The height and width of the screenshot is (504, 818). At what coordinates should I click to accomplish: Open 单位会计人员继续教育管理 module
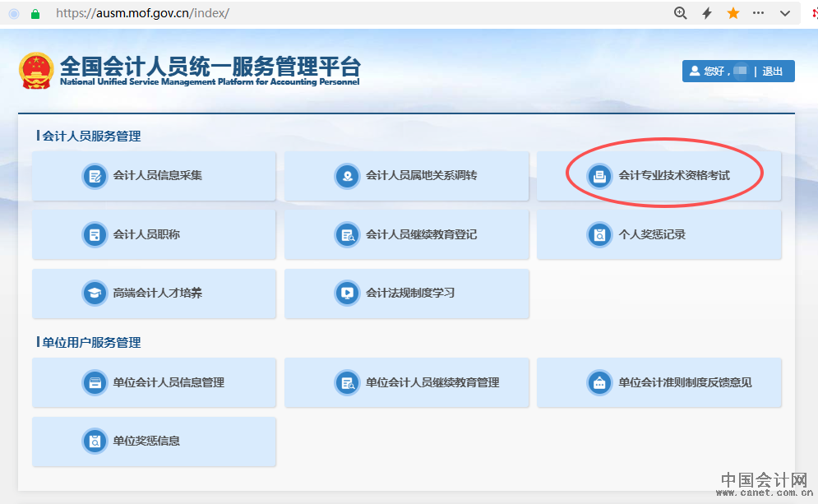click(407, 383)
